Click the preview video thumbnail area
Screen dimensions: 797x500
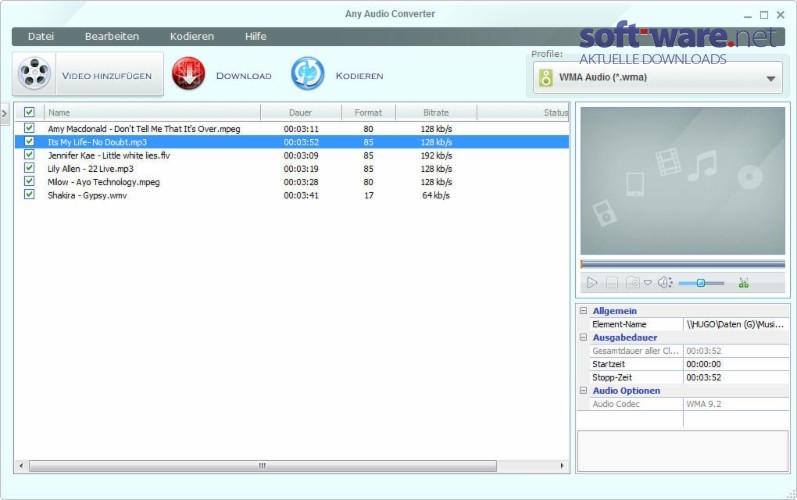pos(683,180)
